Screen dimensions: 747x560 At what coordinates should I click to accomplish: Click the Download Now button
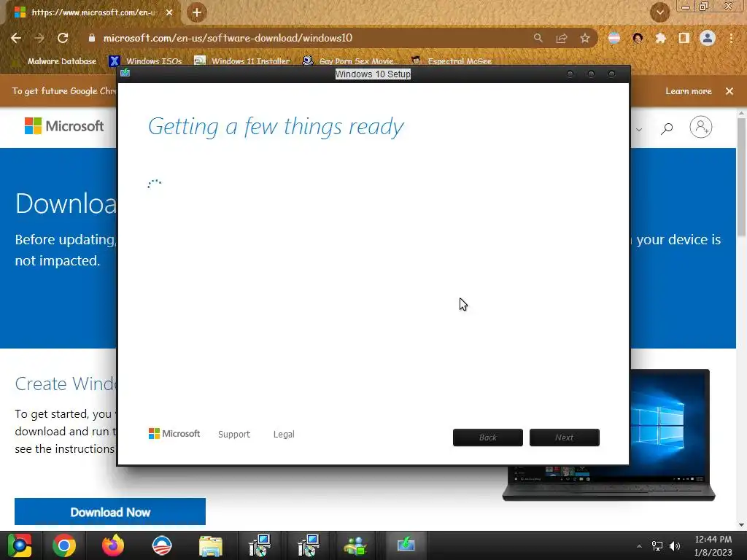pos(110,512)
